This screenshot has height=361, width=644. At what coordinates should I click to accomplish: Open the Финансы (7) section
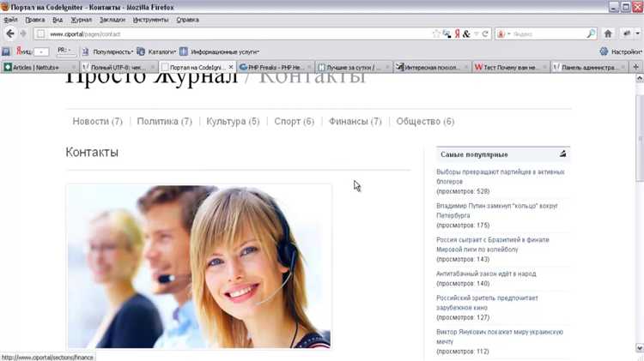point(355,122)
